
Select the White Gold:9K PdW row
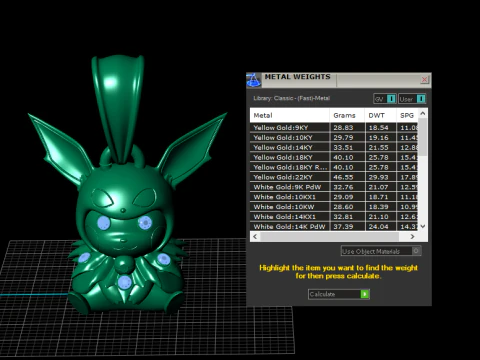click(334, 187)
